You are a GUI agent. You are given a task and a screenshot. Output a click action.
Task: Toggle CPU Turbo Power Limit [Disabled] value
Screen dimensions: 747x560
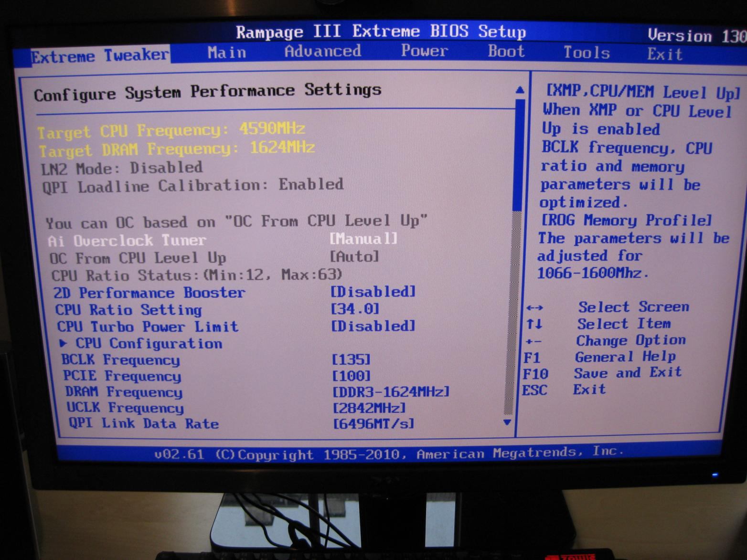373,326
